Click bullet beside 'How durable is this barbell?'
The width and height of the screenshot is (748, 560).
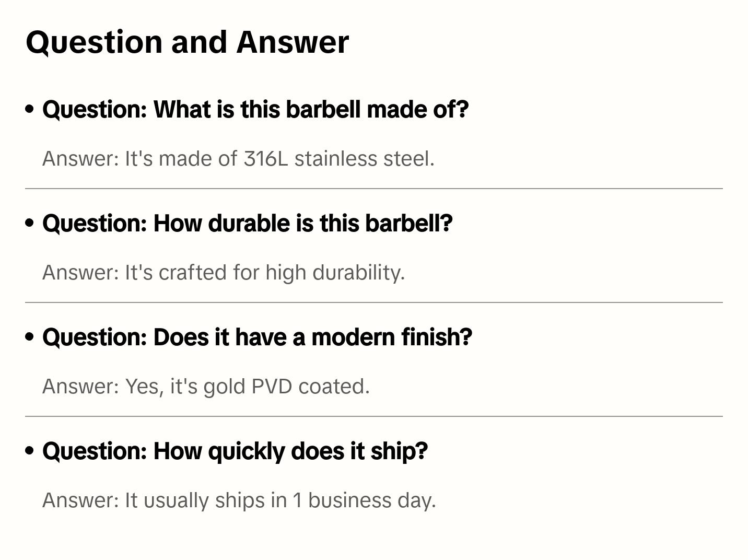pyautogui.click(x=30, y=223)
